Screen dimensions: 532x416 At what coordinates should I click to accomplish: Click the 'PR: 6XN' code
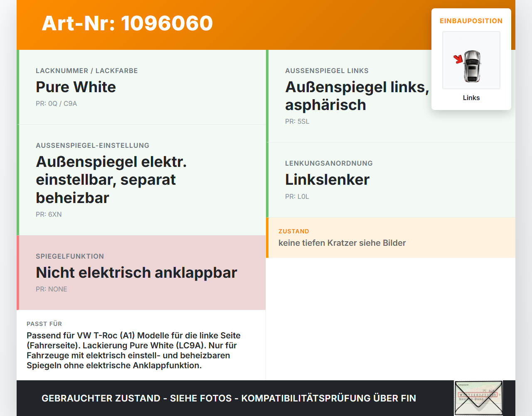(x=49, y=214)
